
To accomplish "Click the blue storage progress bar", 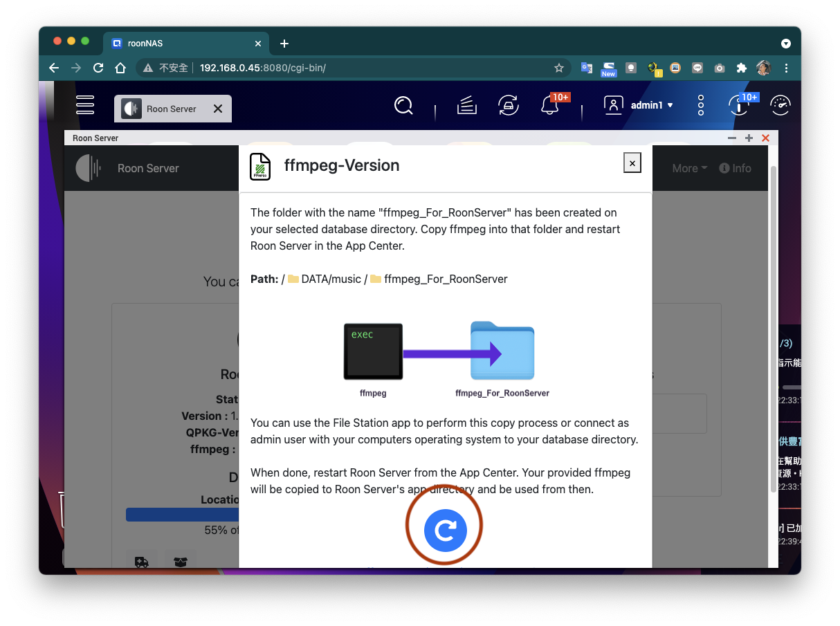I will click(x=183, y=515).
